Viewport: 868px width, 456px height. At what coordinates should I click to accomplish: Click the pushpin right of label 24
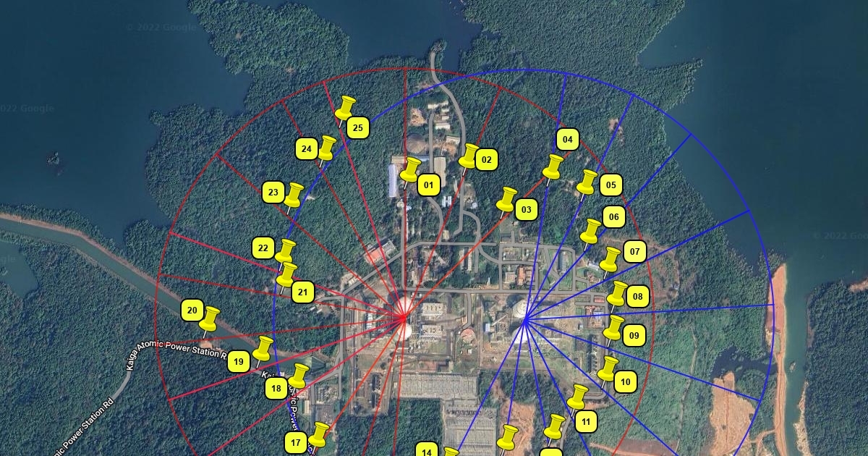pyautogui.click(x=326, y=149)
